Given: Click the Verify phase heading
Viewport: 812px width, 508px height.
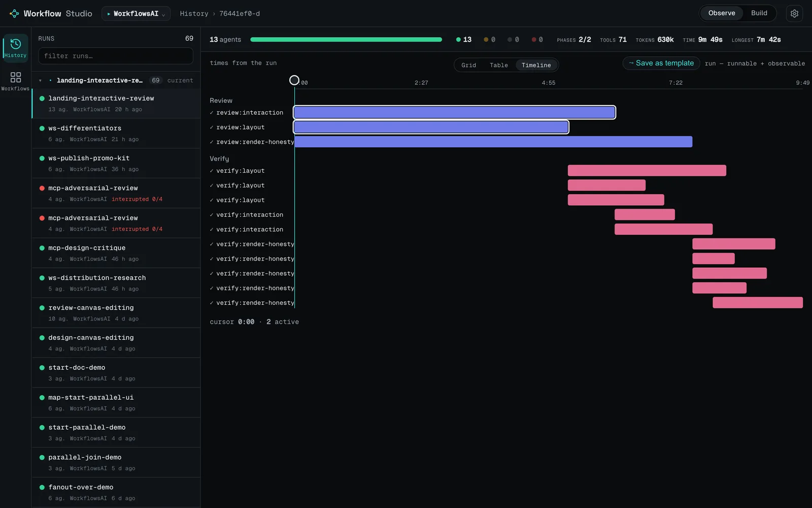Looking at the screenshot, I should (x=219, y=159).
